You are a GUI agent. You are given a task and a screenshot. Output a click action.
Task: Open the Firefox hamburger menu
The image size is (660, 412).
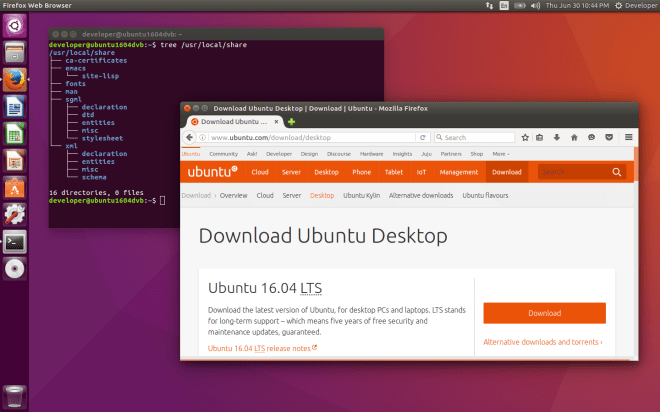pos(627,137)
